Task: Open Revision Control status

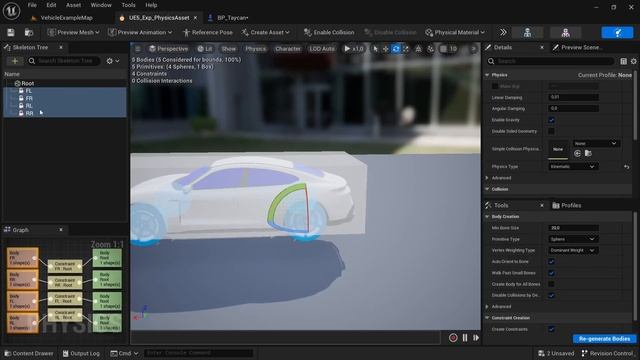Action: pyautogui.click(x=607, y=353)
